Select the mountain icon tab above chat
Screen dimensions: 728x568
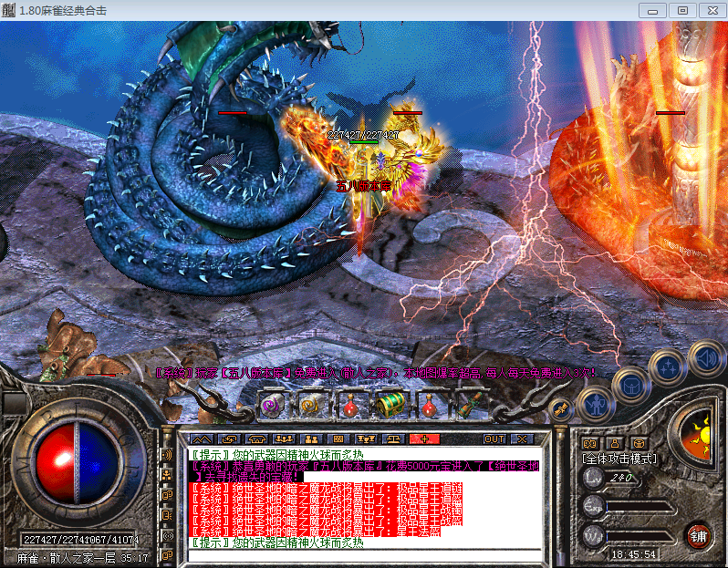[202, 439]
